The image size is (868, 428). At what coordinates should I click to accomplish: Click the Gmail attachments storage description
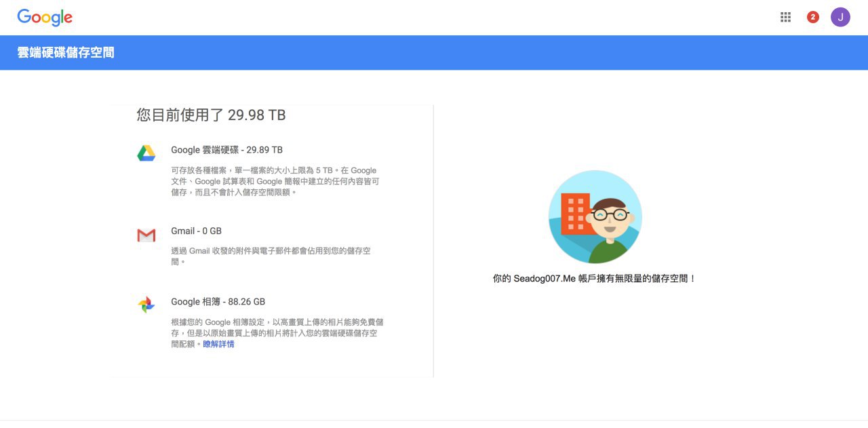click(x=271, y=256)
